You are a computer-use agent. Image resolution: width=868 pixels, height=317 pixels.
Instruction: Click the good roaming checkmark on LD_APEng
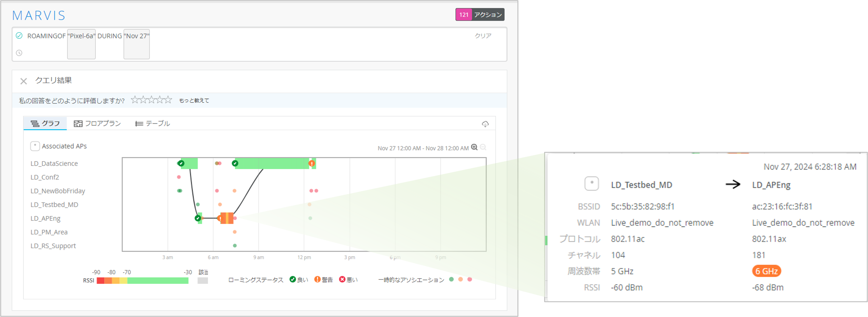coord(198,218)
